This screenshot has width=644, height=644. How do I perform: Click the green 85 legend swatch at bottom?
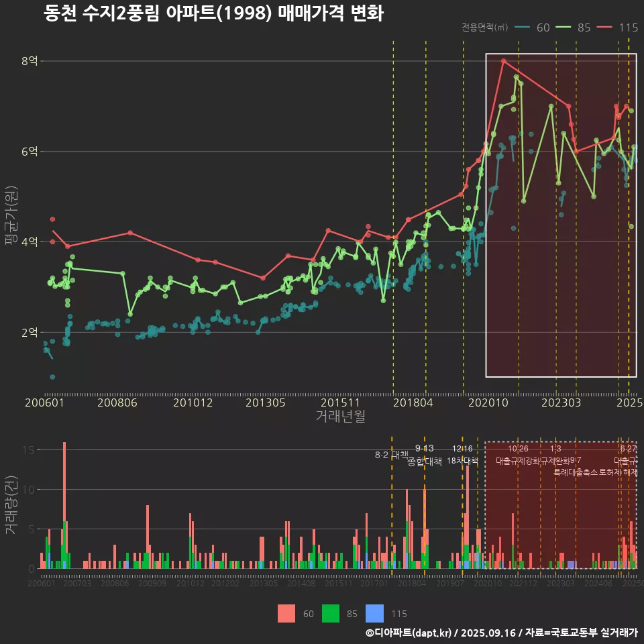tap(331, 613)
